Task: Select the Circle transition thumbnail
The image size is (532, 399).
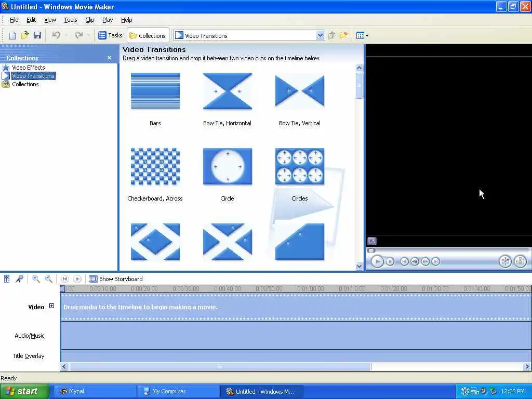Action: tap(228, 166)
